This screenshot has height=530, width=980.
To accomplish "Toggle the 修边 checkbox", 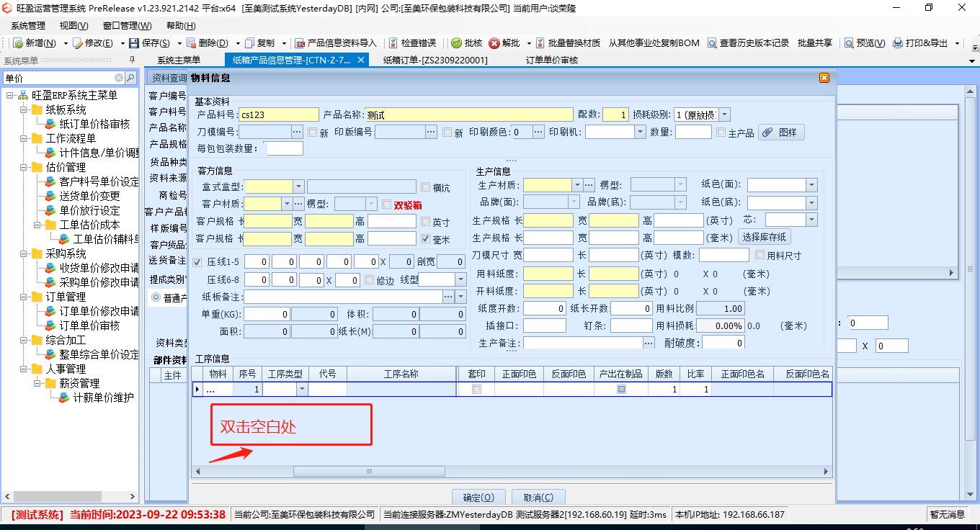I will [370, 280].
